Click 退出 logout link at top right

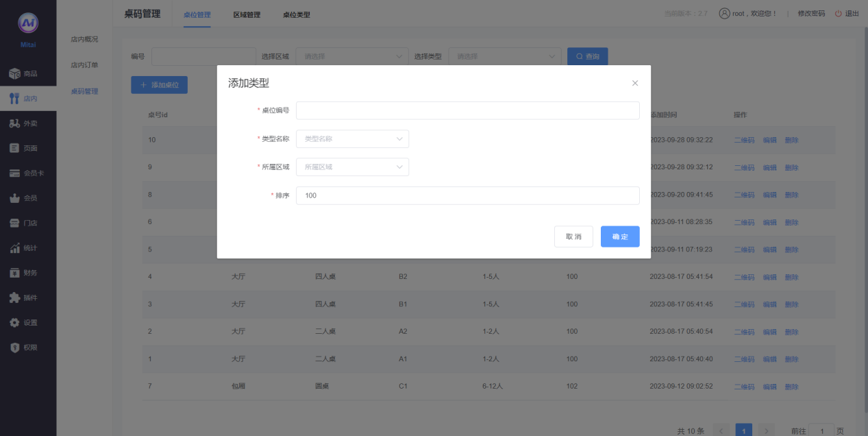point(847,14)
